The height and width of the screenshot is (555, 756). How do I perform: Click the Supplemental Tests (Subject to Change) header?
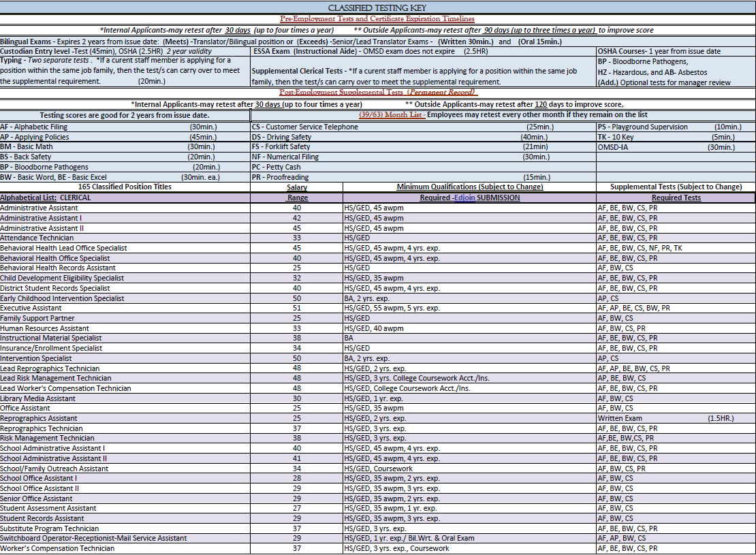pos(676,187)
